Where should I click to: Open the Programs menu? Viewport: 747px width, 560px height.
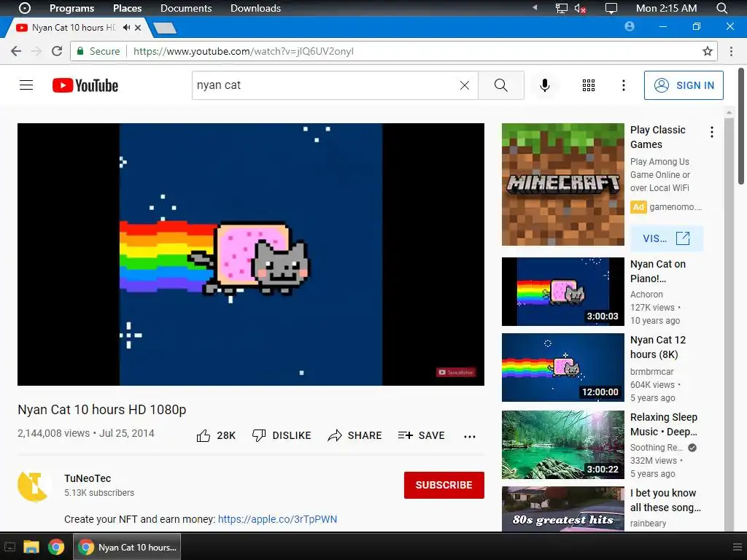(x=71, y=8)
